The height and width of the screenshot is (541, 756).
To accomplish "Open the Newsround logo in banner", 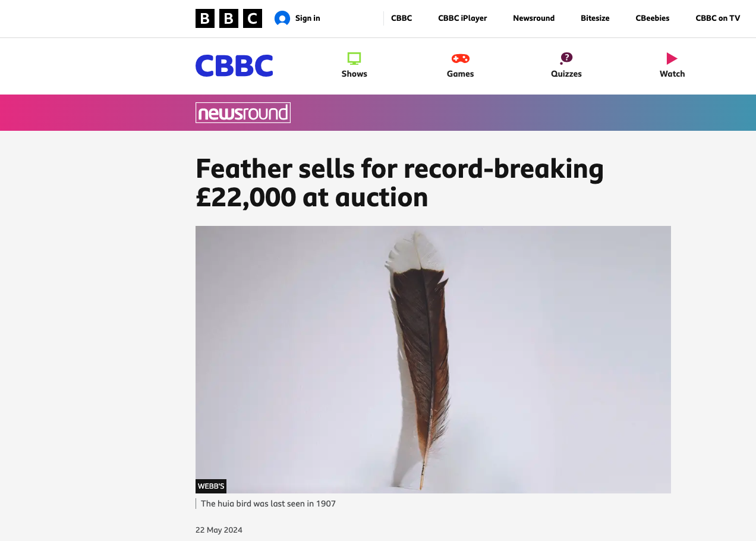I will pyautogui.click(x=243, y=113).
